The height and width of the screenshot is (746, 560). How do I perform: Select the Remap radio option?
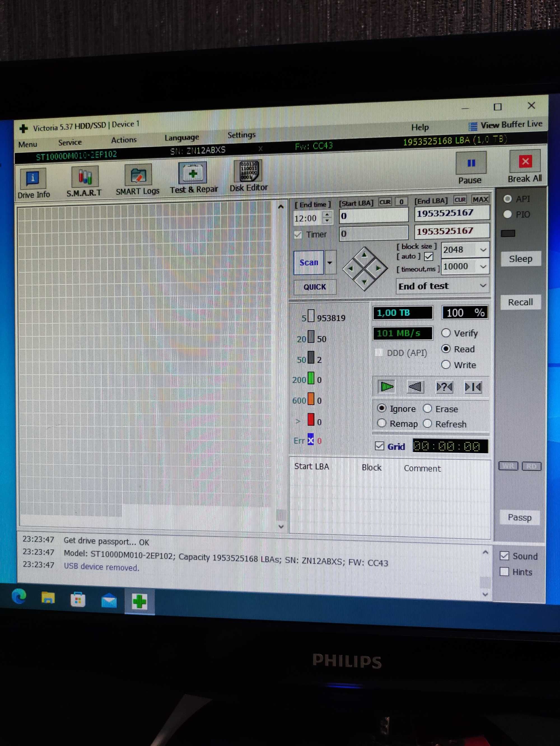381,423
